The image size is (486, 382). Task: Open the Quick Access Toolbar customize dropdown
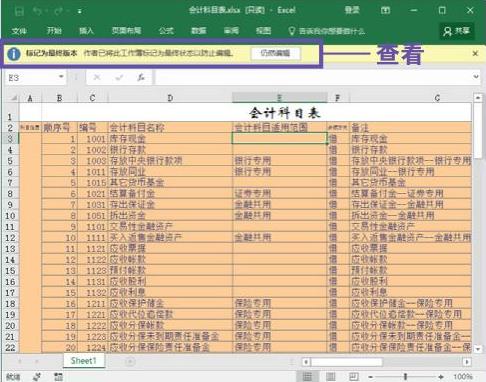[80, 12]
